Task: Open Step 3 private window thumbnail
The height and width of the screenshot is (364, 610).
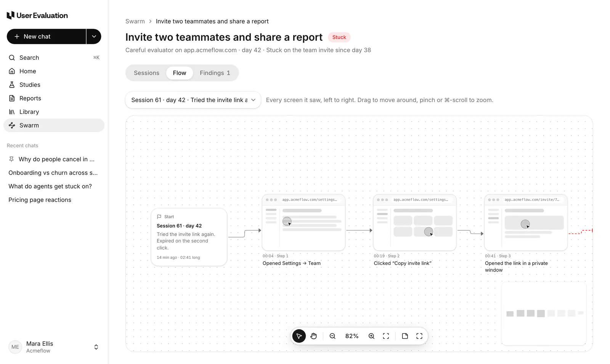Action: 526,222
